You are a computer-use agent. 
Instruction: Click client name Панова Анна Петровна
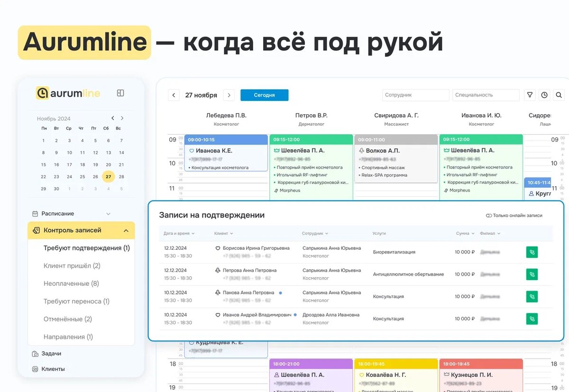click(x=248, y=292)
